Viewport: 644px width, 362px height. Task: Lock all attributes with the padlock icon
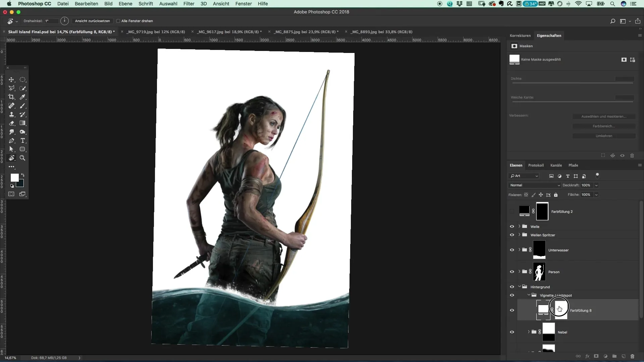556,195
